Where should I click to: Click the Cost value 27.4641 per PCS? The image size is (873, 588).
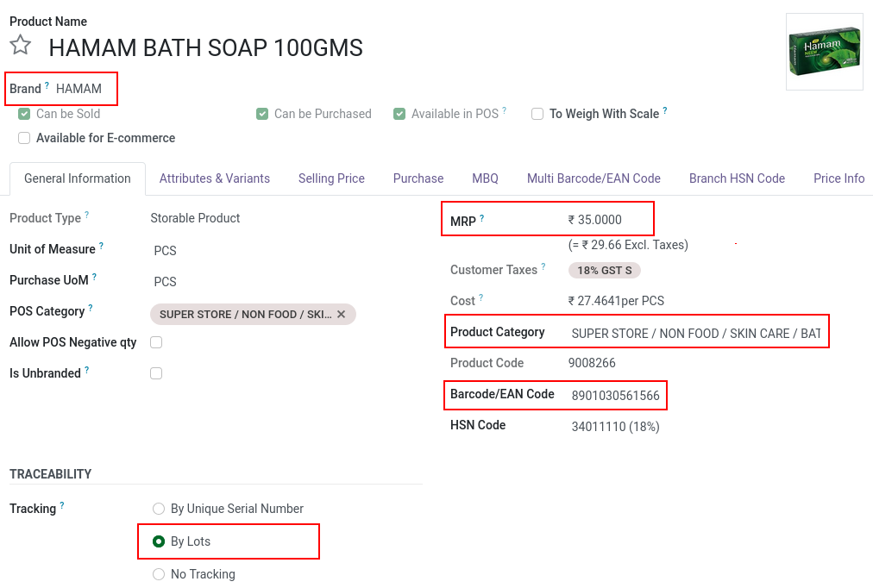[x=616, y=301]
